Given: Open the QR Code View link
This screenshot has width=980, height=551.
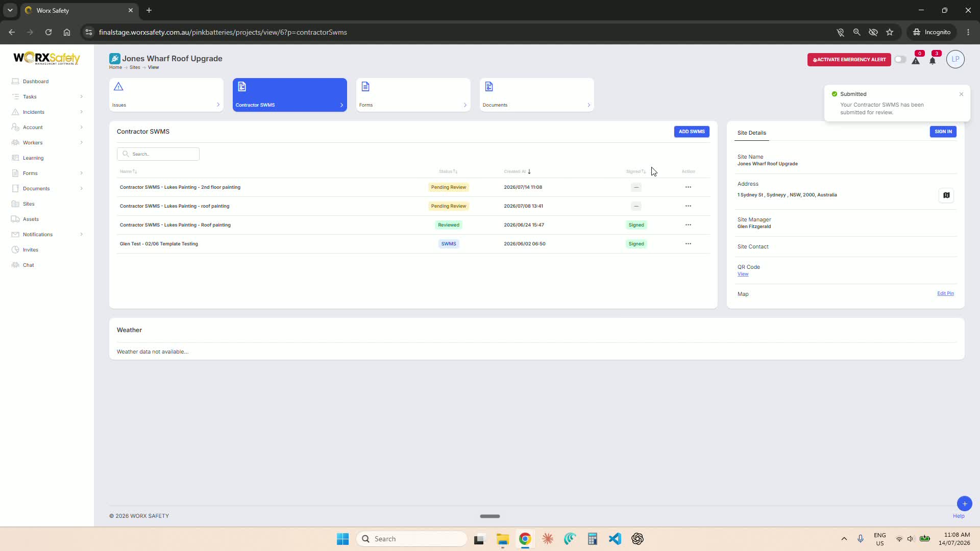Looking at the screenshot, I should 743,274.
